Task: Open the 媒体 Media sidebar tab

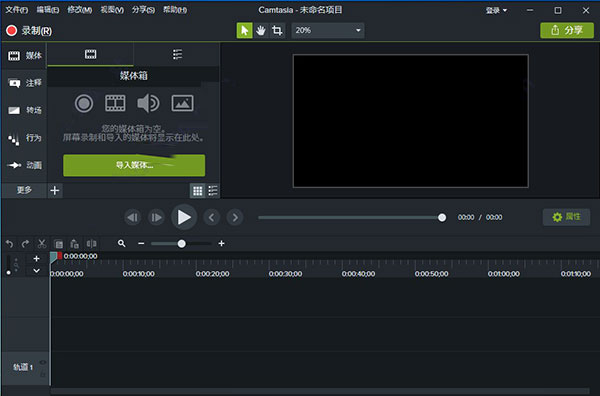Action: click(x=25, y=56)
